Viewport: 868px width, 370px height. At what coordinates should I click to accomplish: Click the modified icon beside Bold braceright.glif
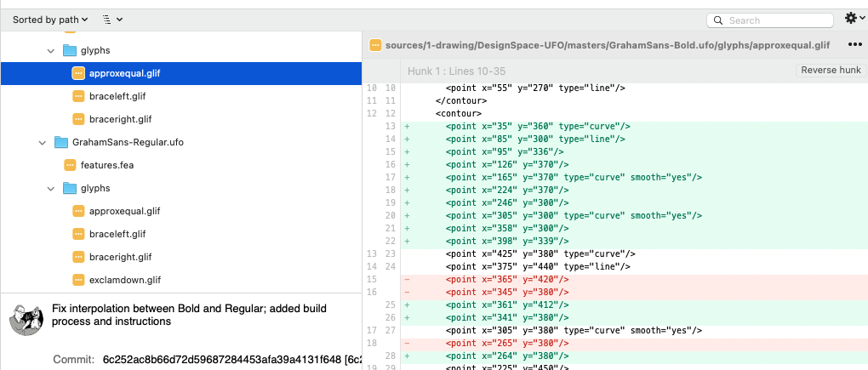78,119
